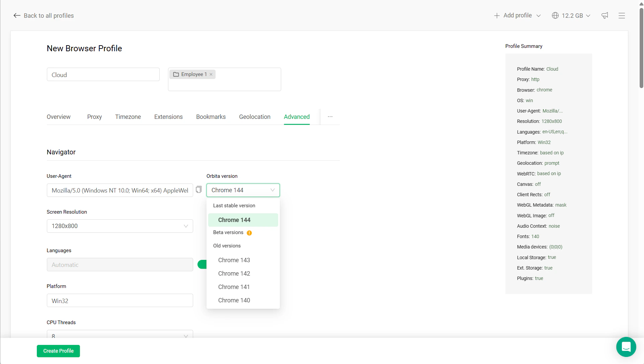The width and height of the screenshot is (644, 364).
Task: Click the Back to all profiles link
Action: [49, 15]
